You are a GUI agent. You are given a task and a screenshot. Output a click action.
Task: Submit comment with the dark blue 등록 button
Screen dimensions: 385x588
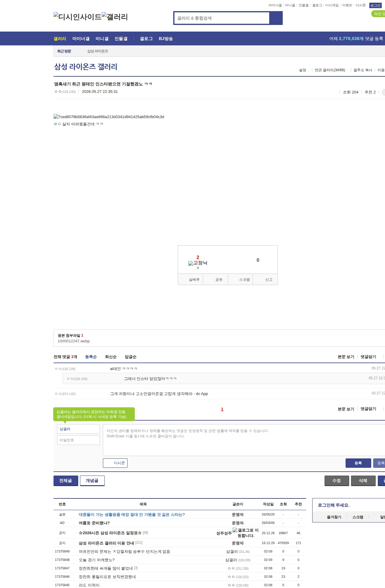[358, 463]
